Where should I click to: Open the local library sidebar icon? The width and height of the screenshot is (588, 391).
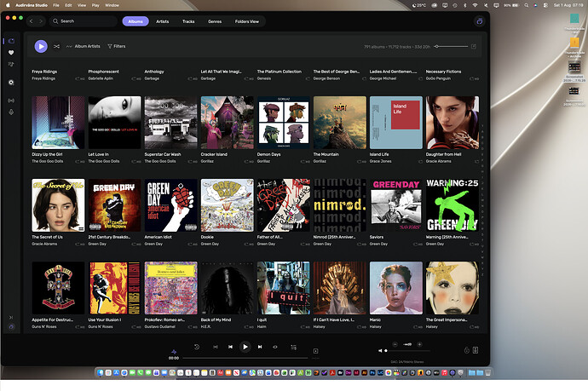pyautogui.click(x=11, y=41)
